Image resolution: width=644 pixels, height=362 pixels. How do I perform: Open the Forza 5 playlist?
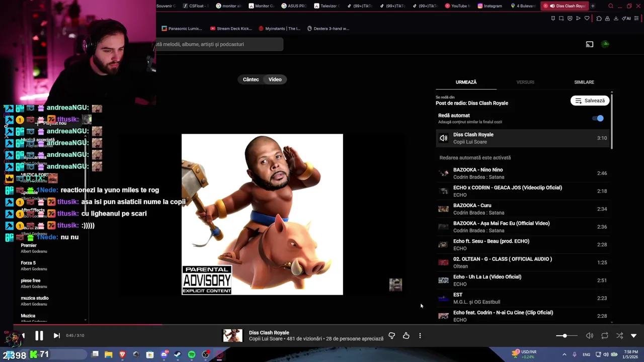34,266
